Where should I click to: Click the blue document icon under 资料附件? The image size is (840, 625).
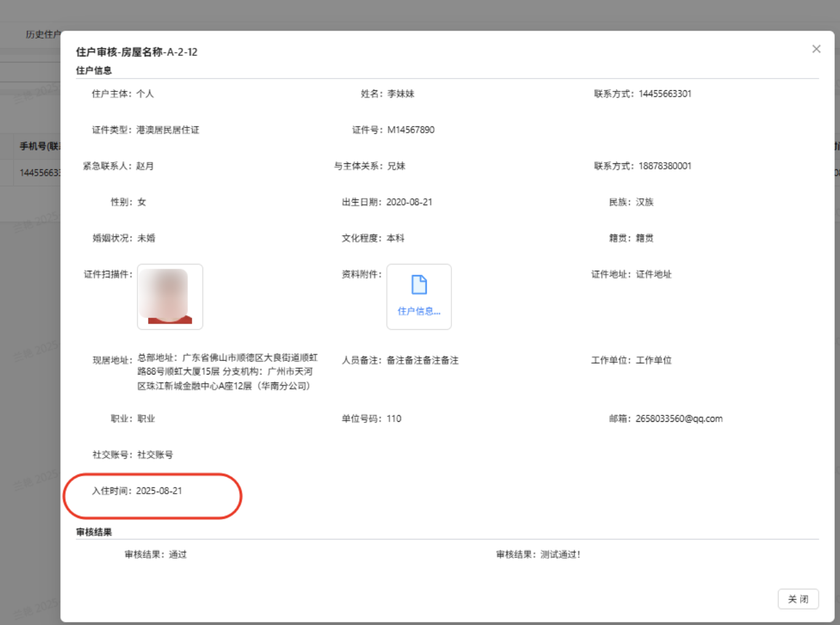pyautogui.click(x=419, y=285)
